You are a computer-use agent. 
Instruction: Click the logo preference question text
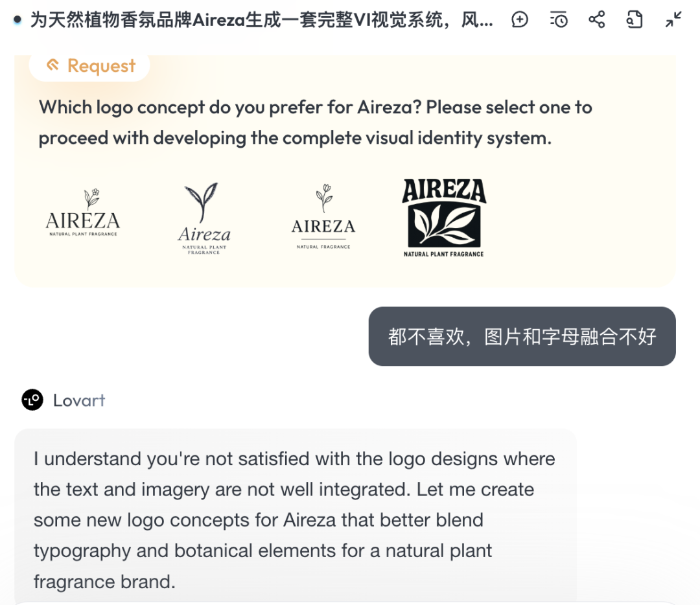[x=315, y=122]
